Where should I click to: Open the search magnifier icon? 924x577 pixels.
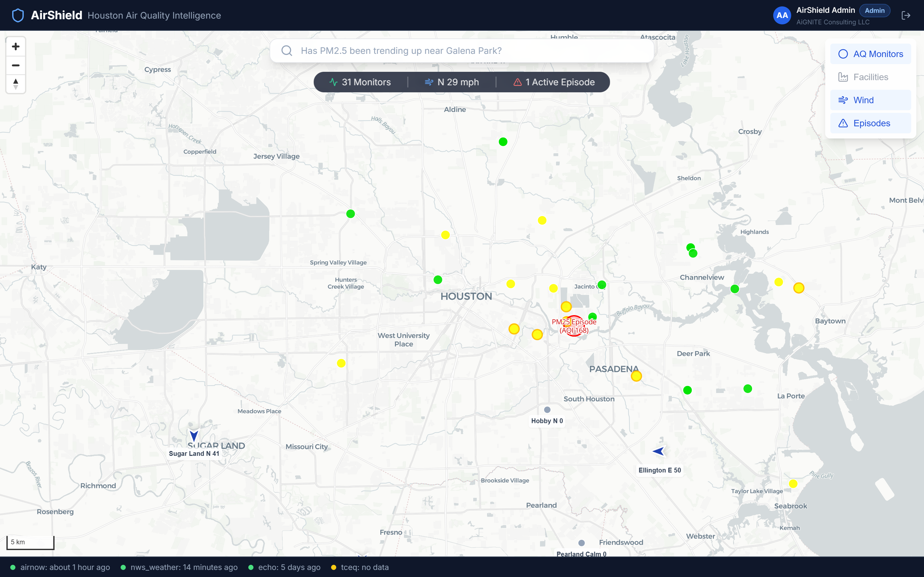pyautogui.click(x=287, y=50)
